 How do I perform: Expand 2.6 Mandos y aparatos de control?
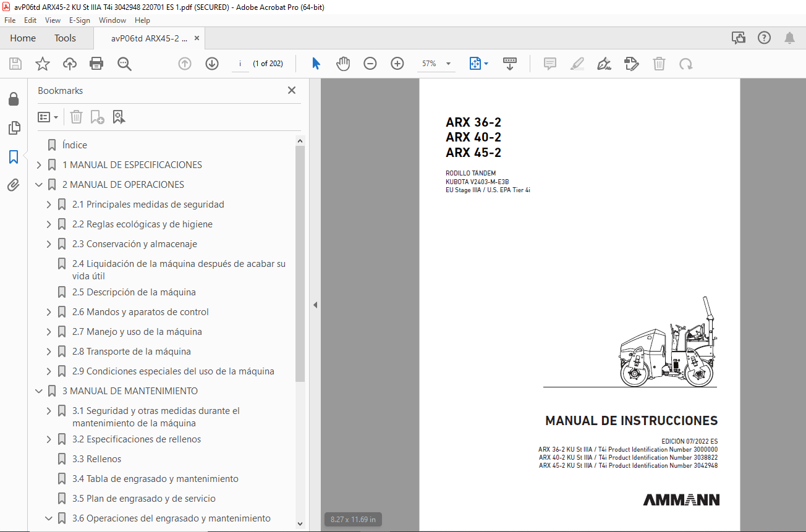(x=49, y=312)
